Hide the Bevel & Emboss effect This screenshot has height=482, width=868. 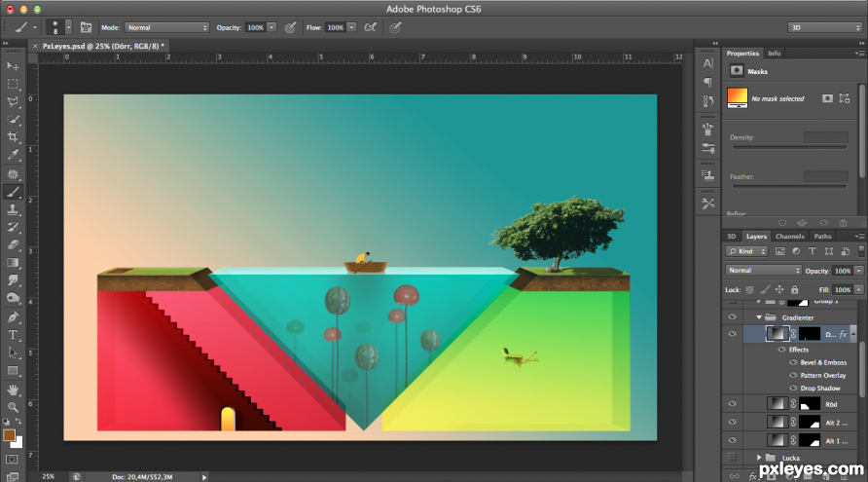793,362
